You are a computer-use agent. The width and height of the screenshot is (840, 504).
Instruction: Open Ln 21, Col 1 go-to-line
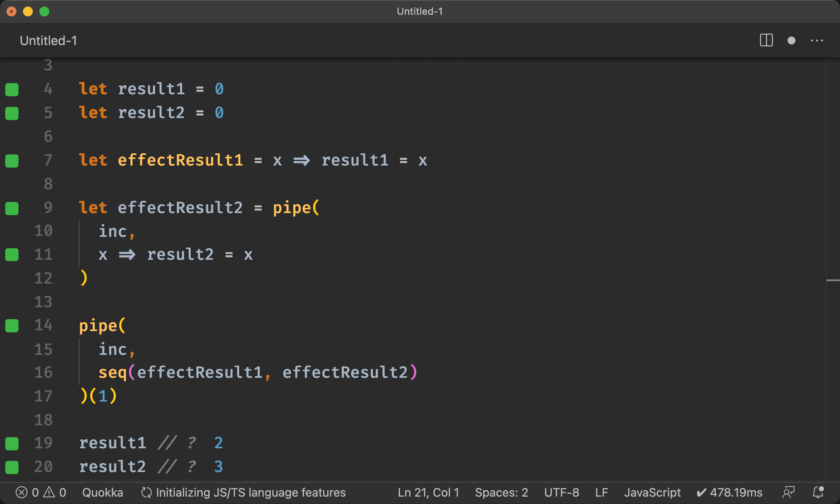pyautogui.click(x=428, y=492)
